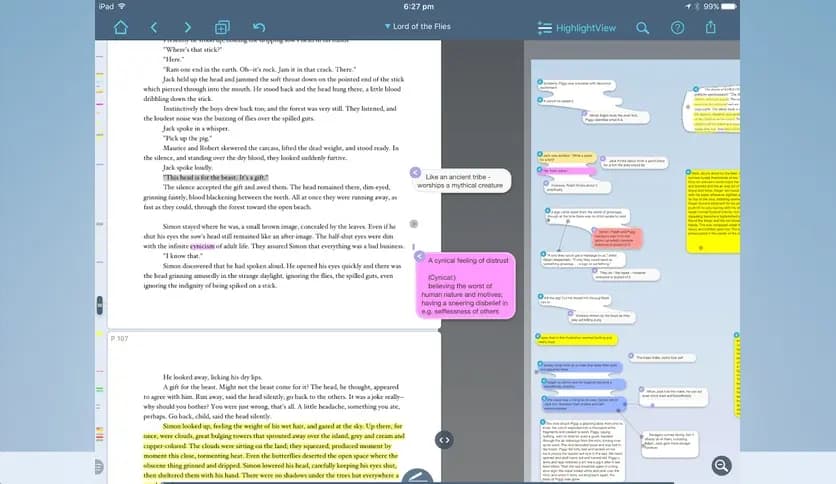This screenshot has width=836, height=484.
Task: Open the search magnifier in toolbar
Action: tap(642, 28)
